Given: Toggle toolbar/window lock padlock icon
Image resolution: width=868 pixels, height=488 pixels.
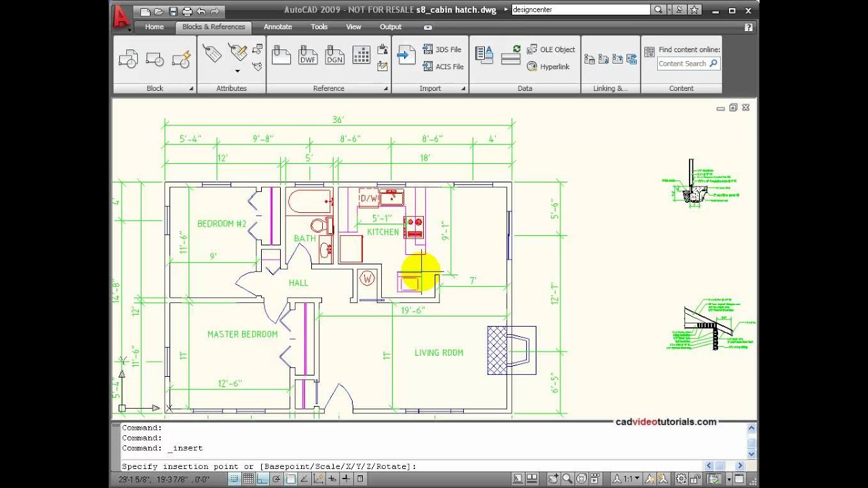Looking at the screenshot, I should click(x=696, y=479).
